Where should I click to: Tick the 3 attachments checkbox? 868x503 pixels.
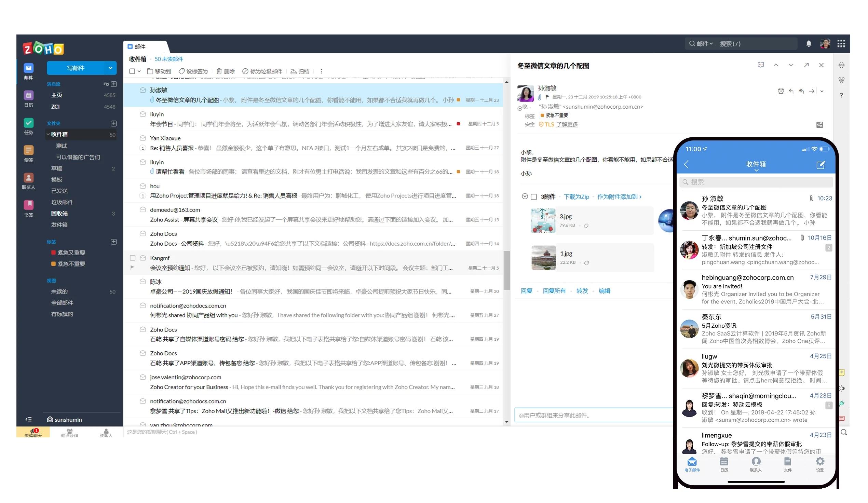[x=534, y=197]
